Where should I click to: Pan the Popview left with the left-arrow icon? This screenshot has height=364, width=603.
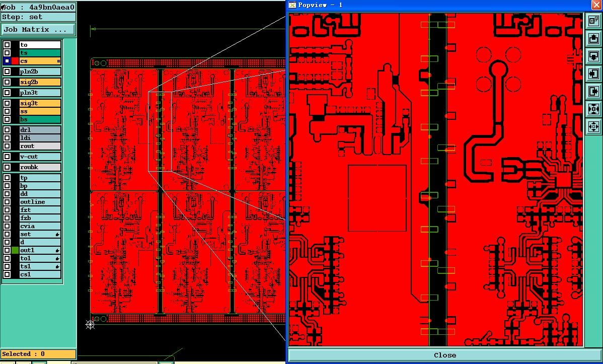pos(593,74)
